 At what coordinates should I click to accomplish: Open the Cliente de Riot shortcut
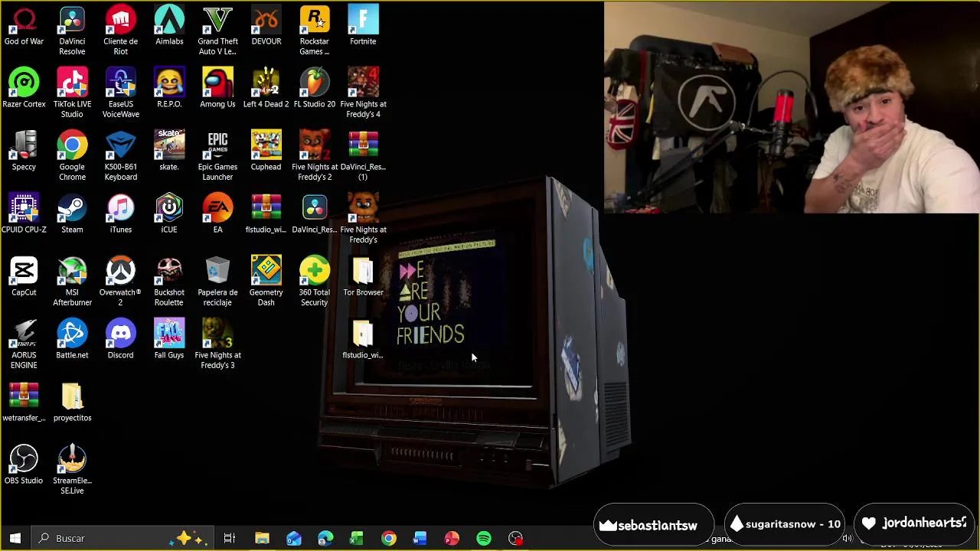120,31
